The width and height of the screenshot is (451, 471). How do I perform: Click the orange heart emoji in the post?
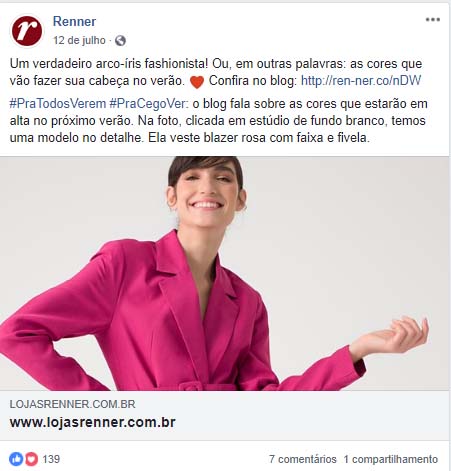[x=197, y=81]
